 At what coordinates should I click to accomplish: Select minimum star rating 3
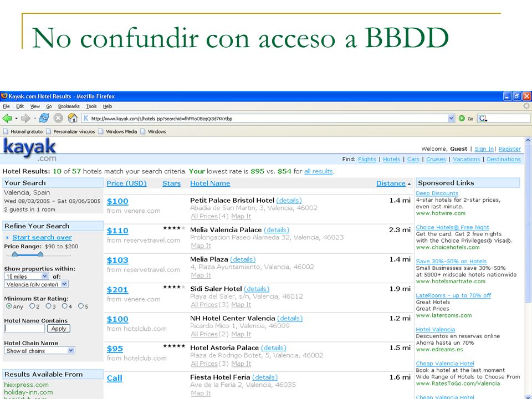pos(48,306)
